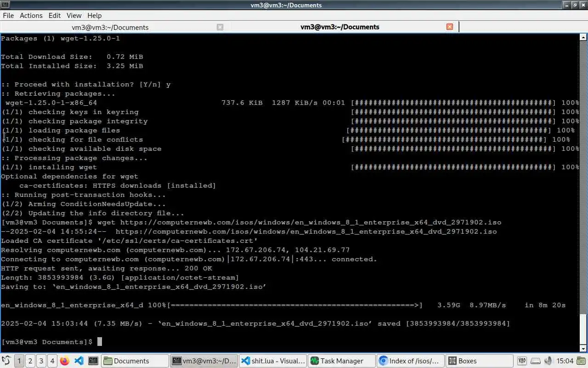Switch to workspace 4
Viewport: 588px width, 368px height.
tap(52, 361)
